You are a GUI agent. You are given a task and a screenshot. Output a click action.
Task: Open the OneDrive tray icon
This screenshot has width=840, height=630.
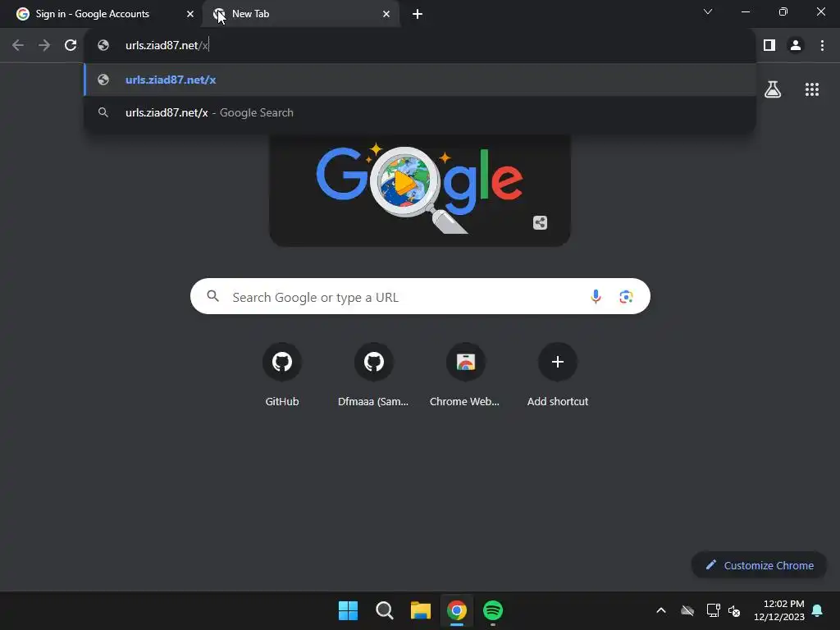tap(687, 610)
